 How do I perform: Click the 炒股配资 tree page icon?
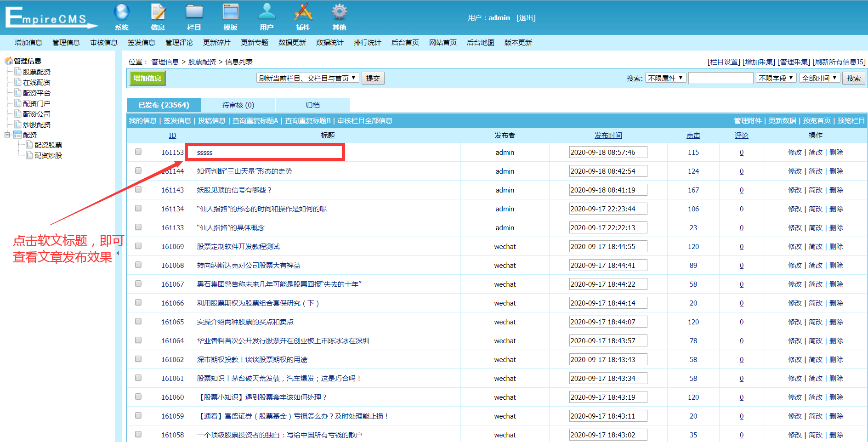point(18,125)
